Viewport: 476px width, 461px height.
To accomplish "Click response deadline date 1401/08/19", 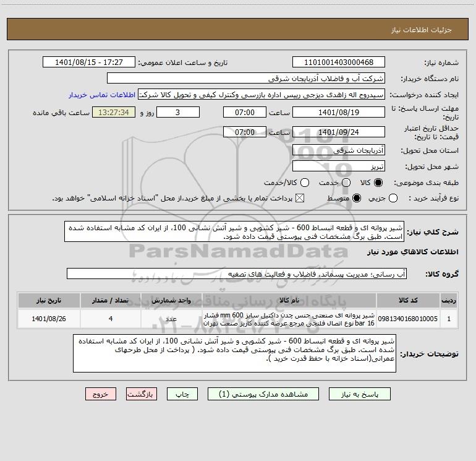I will [x=339, y=112].
